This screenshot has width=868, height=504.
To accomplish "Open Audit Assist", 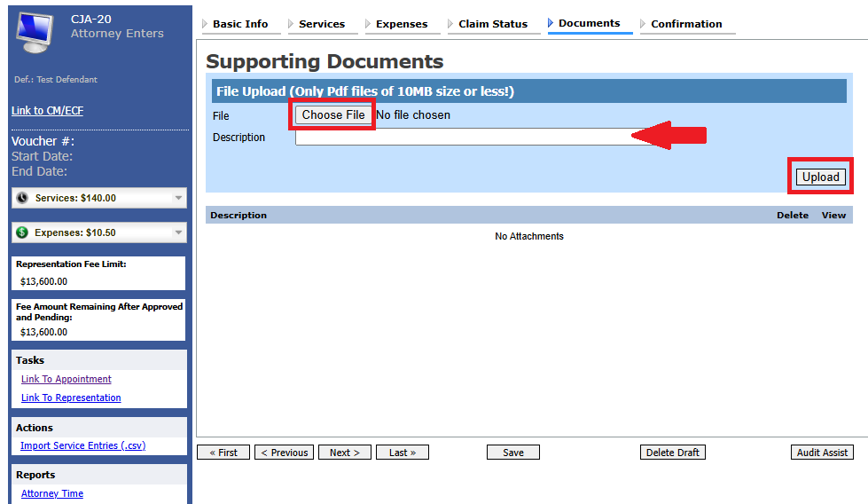I will pyautogui.click(x=822, y=453).
